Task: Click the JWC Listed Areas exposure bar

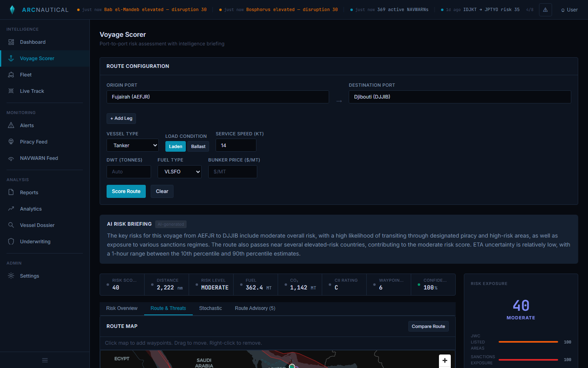Action: pyautogui.click(x=528, y=342)
